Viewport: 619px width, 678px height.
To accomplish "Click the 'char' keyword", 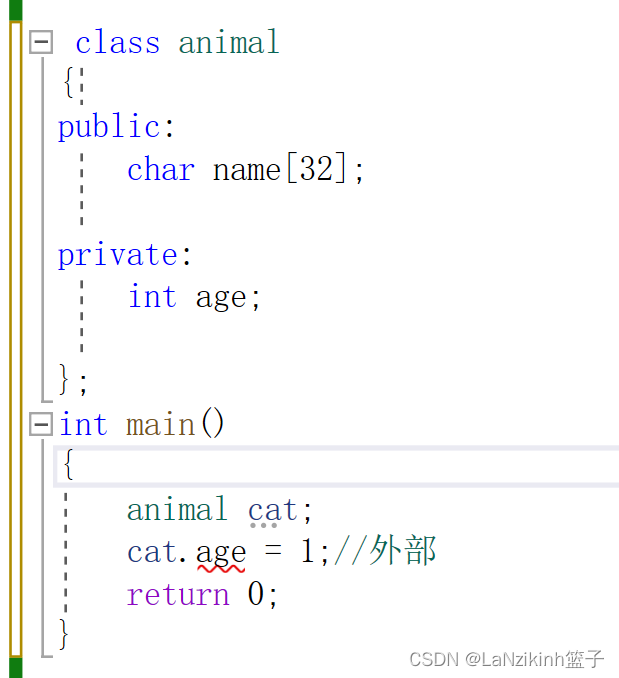I will (x=161, y=169).
